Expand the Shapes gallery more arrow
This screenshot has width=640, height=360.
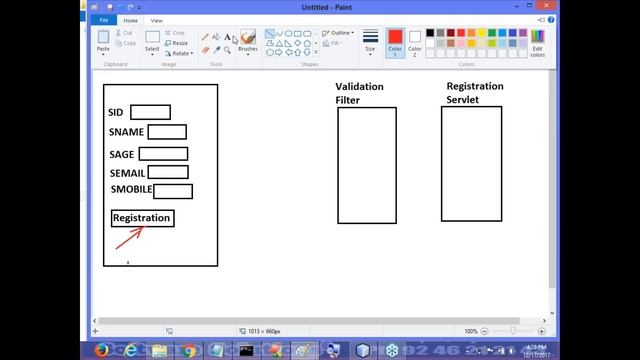[x=316, y=52]
